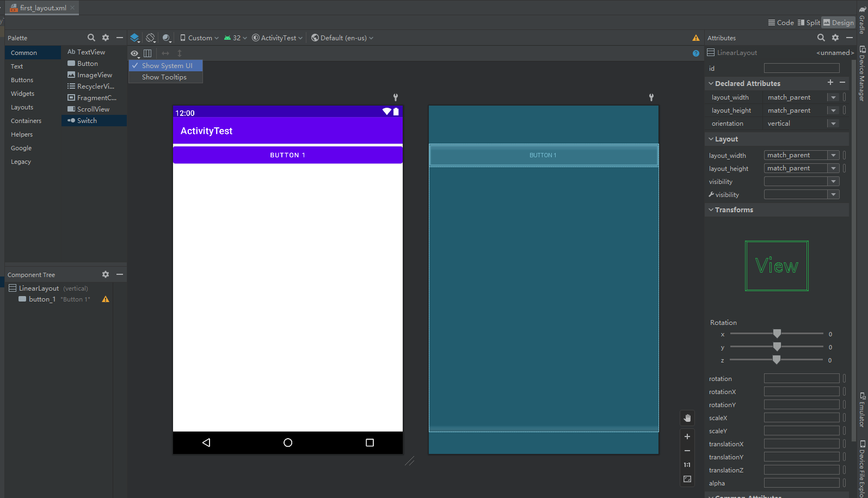The height and width of the screenshot is (498, 868).
Task: Switch to Code view
Action: click(781, 22)
